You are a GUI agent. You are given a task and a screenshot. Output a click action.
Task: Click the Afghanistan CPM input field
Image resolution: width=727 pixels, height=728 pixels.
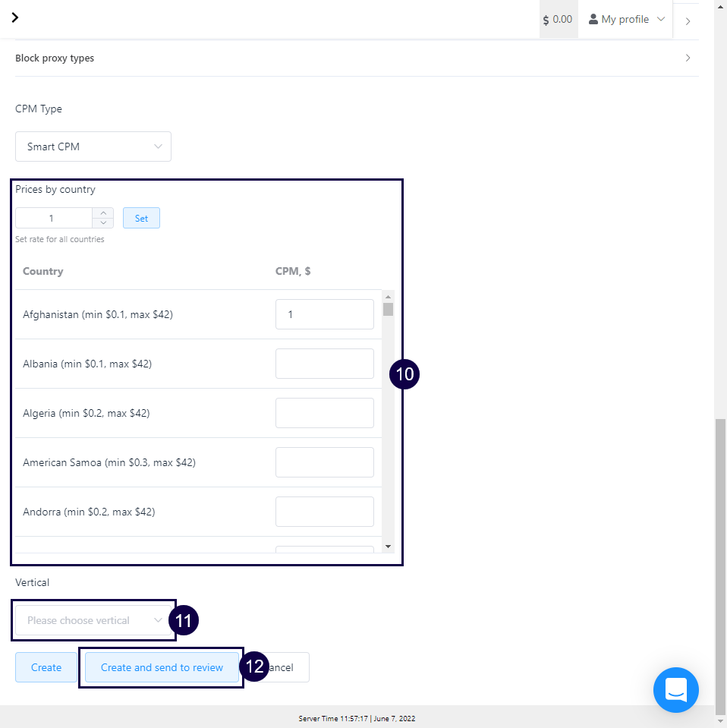tap(324, 314)
